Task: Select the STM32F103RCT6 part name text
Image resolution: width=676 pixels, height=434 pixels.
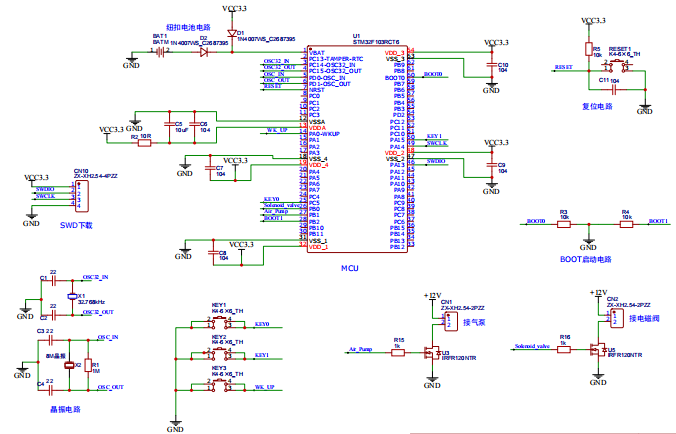Action: point(376,42)
